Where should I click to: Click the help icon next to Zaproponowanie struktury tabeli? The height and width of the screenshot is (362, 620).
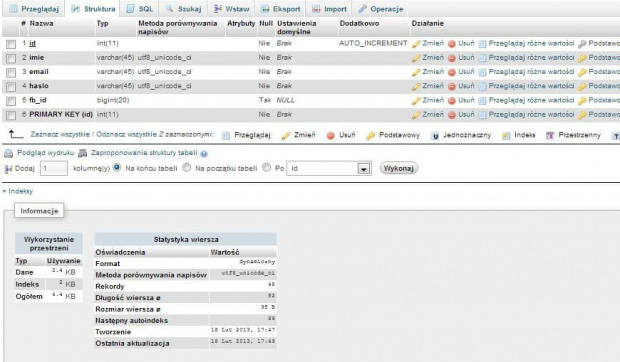204,153
